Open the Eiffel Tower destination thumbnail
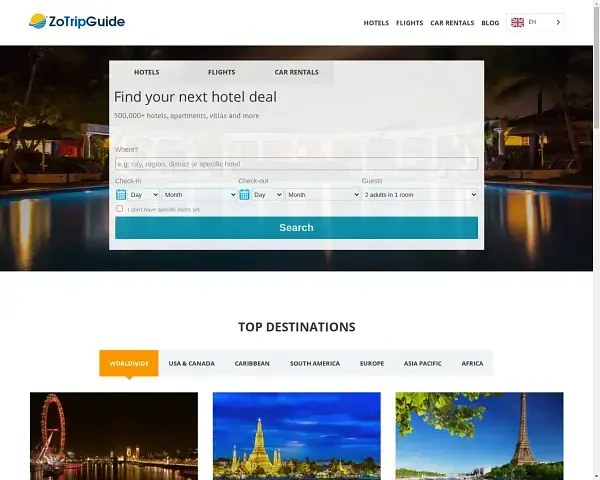This screenshot has height=480, width=600. pos(479,436)
